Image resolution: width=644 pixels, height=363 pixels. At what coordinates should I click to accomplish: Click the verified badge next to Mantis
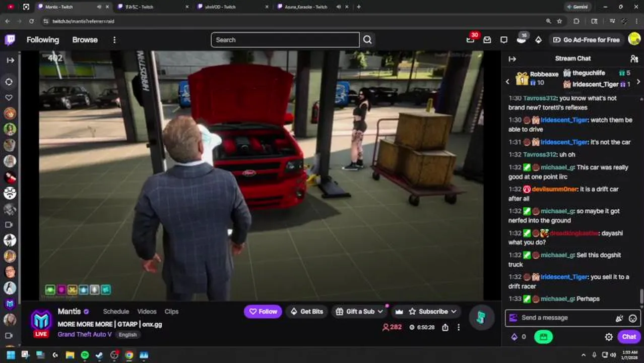86,312
